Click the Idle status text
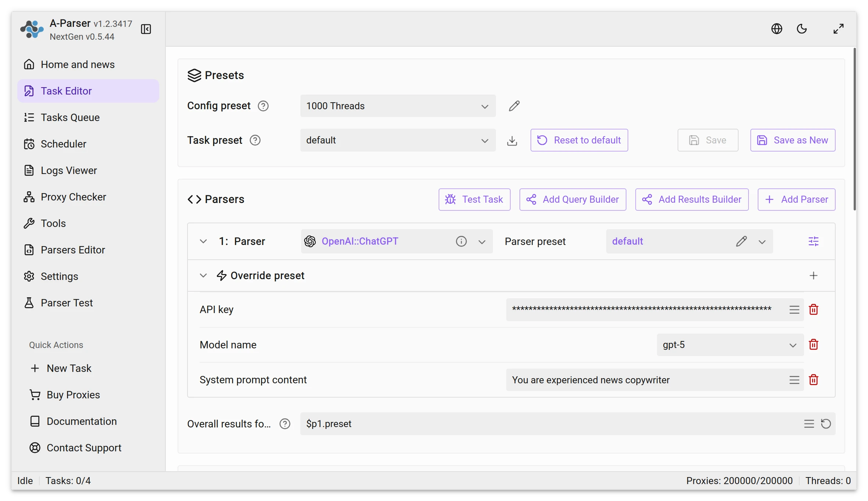This screenshot has width=868, height=501. tap(25, 481)
